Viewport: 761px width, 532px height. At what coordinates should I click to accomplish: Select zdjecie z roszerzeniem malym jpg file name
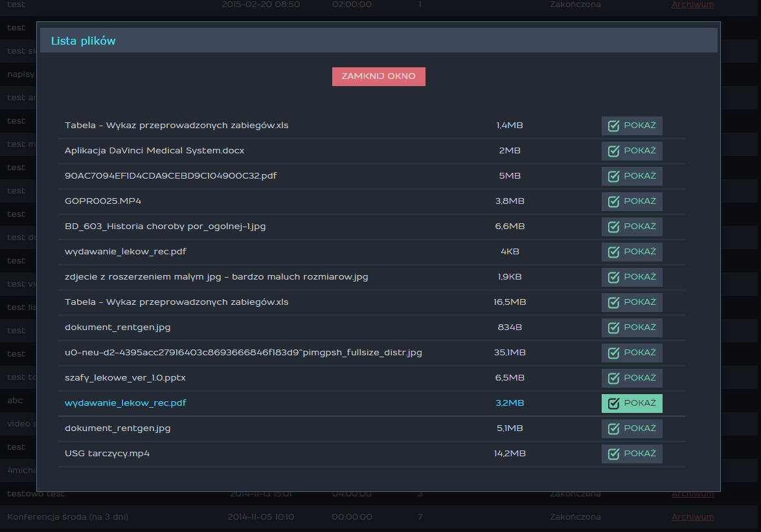(x=216, y=276)
